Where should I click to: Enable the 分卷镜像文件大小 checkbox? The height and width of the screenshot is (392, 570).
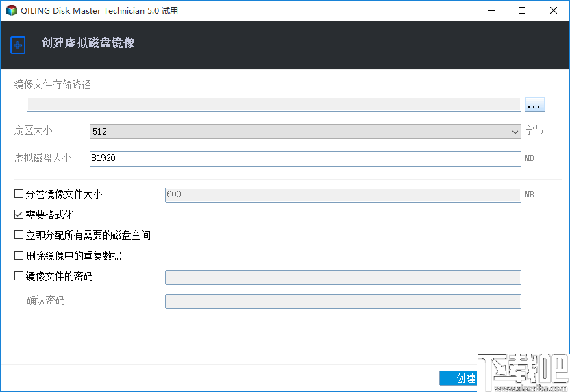coord(18,194)
